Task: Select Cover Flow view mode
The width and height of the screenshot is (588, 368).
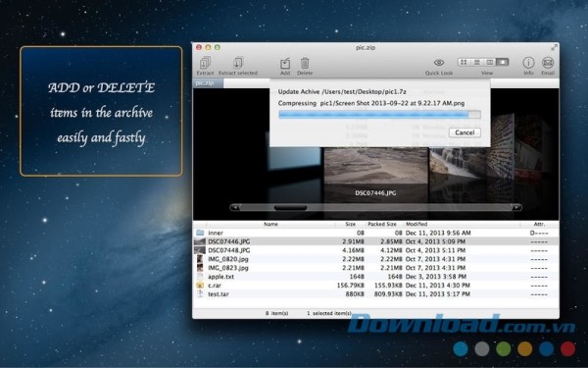Action: pos(503,62)
